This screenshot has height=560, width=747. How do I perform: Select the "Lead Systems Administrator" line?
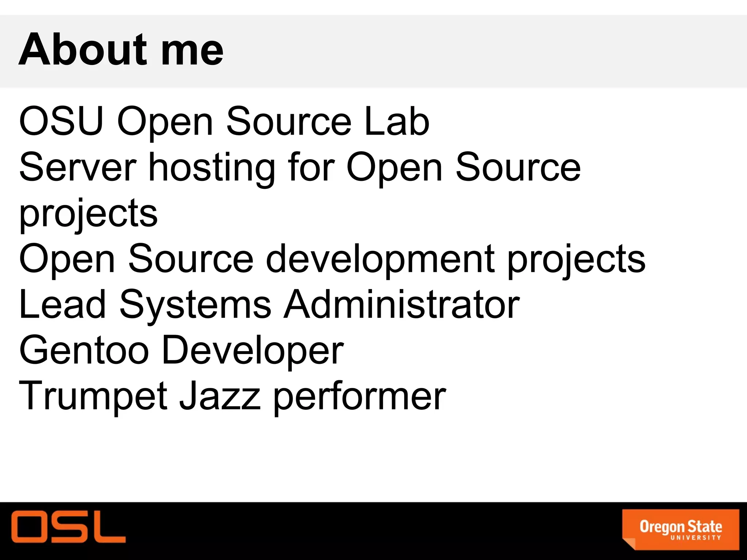coord(269,304)
